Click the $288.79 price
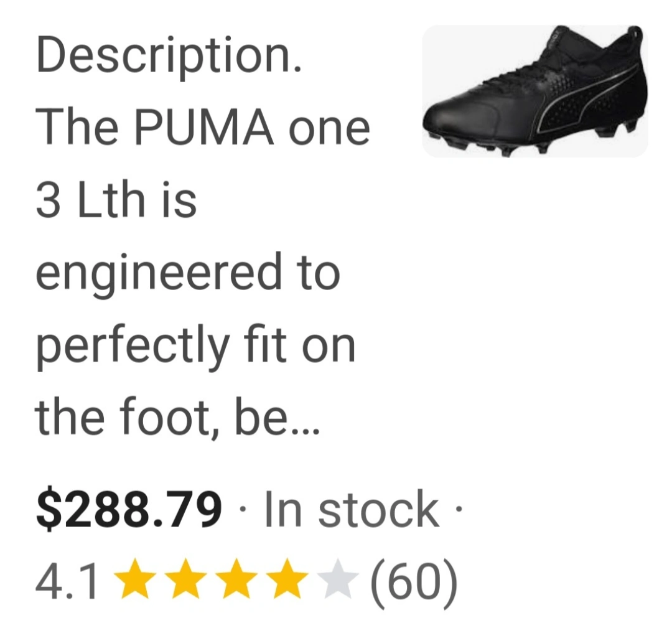Screen dimensions: 672x628 point(129,508)
